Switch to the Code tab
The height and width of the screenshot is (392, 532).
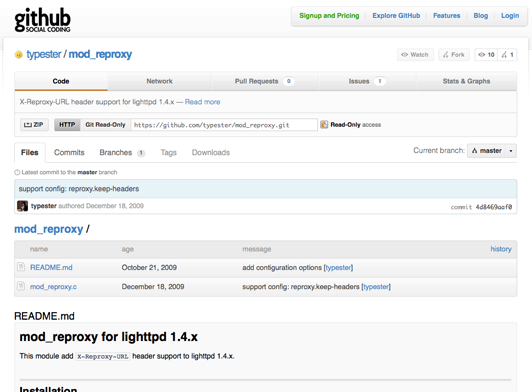click(61, 81)
